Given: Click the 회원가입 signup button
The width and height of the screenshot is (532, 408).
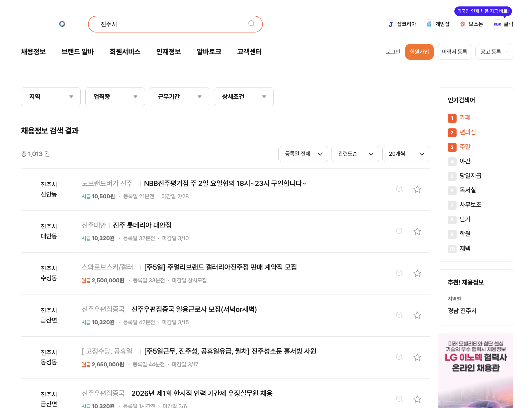Looking at the screenshot, I should point(419,52).
